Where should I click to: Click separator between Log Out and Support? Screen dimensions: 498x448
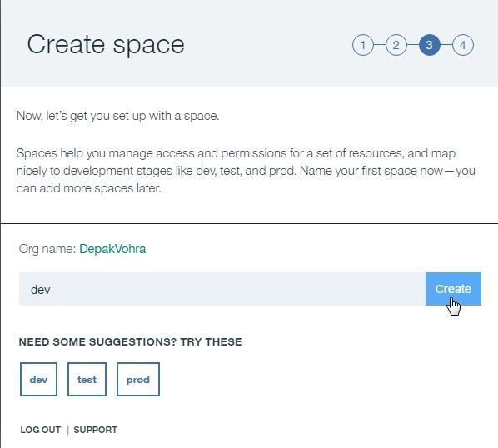(x=67, y=430)
